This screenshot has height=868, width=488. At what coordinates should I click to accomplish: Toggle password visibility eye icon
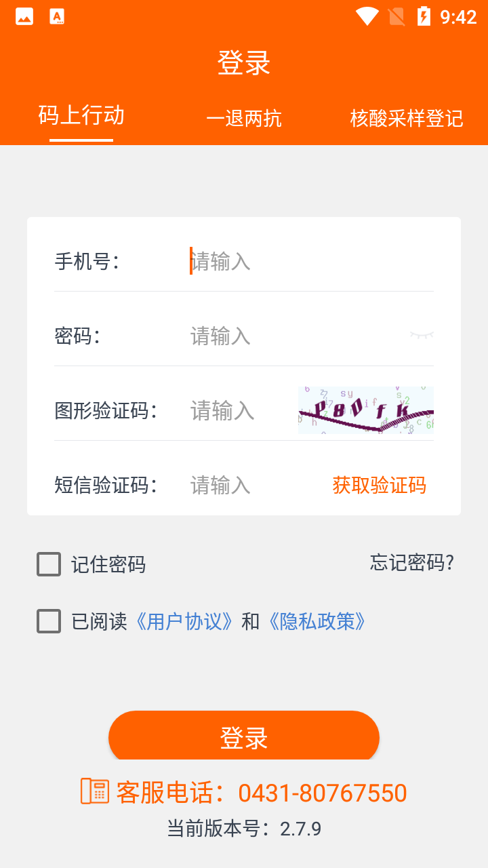tap(421, 335)
